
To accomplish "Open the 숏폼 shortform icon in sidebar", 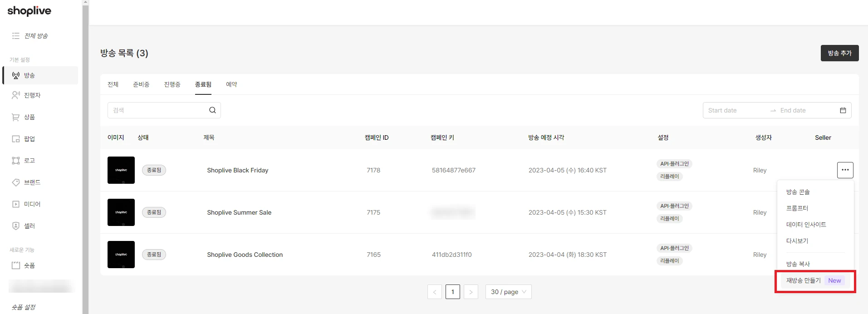I will pos(16,265).
